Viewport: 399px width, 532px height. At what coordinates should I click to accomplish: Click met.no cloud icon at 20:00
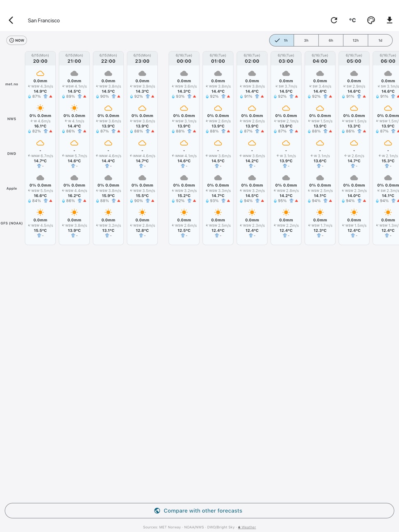click(x=40, y=73)
